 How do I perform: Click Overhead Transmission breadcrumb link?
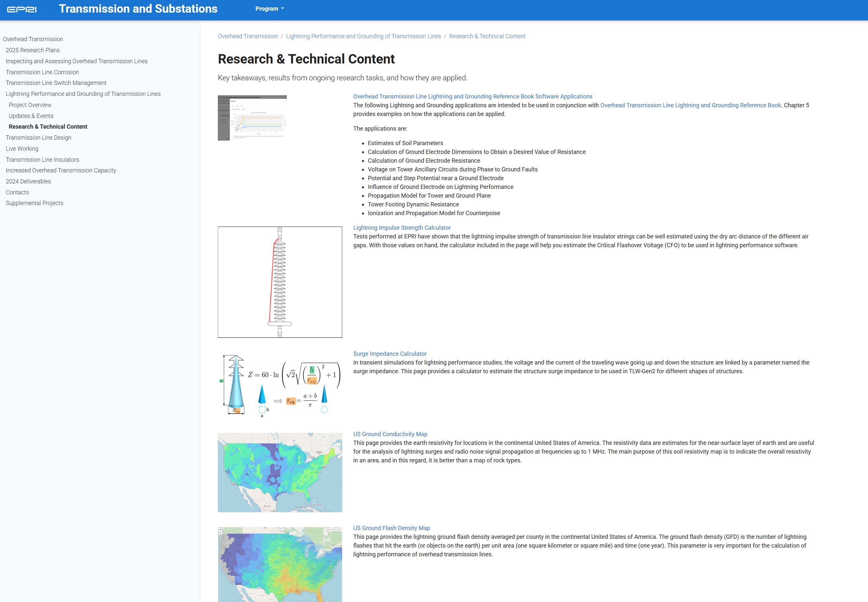[x=247, y=36]
